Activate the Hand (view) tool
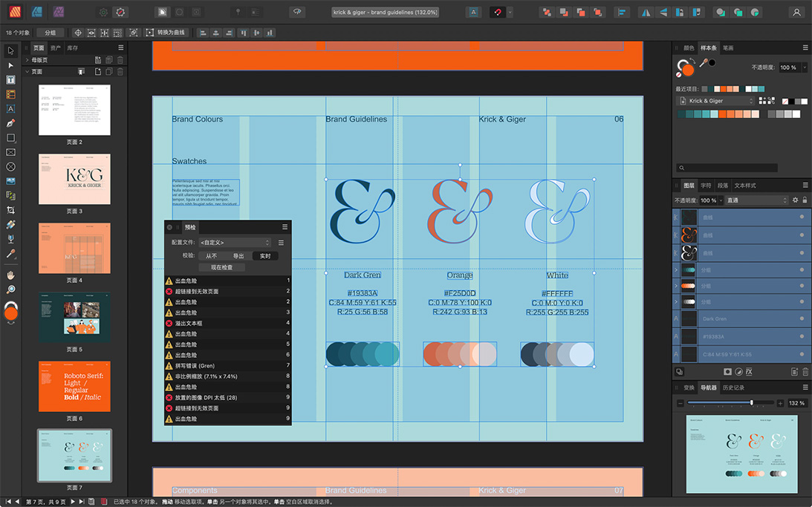The image size is (812, 507). click(10, 275)
